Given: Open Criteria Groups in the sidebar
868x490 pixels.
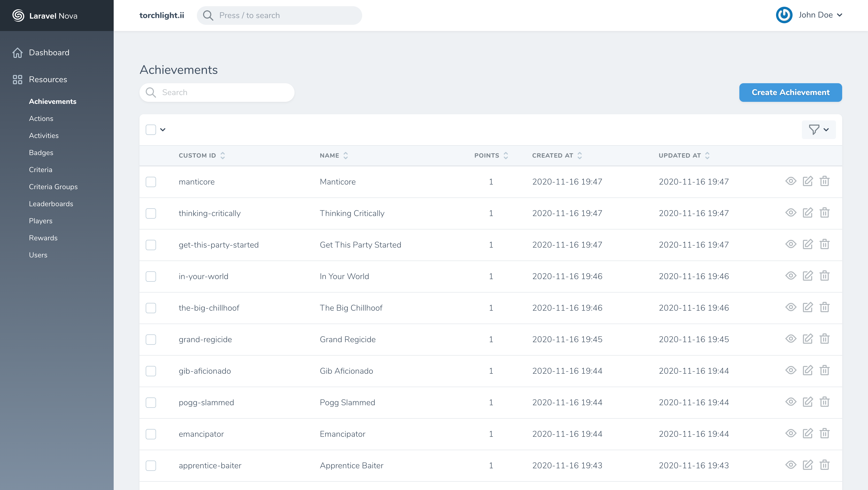Looking at the screenshot, I should [53, 187].
